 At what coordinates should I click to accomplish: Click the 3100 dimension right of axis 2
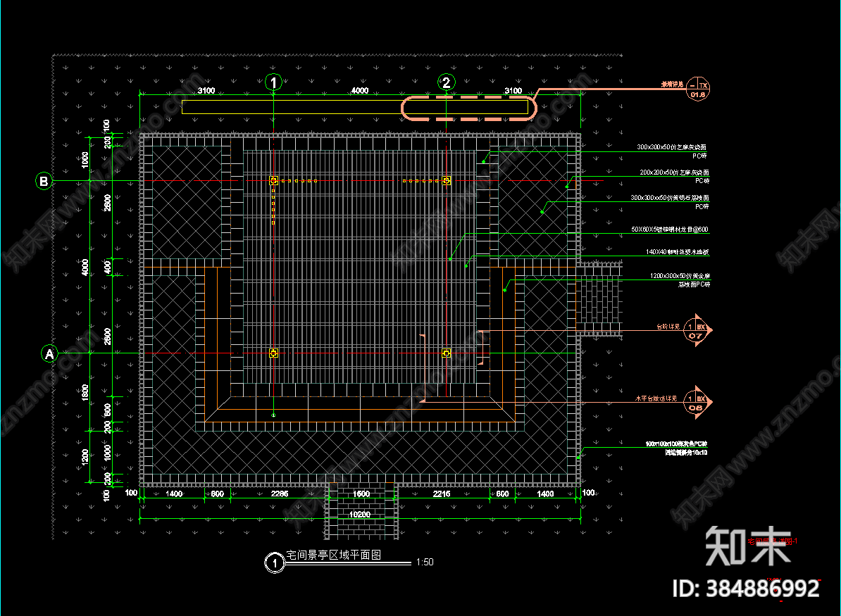tap(513, 91)
